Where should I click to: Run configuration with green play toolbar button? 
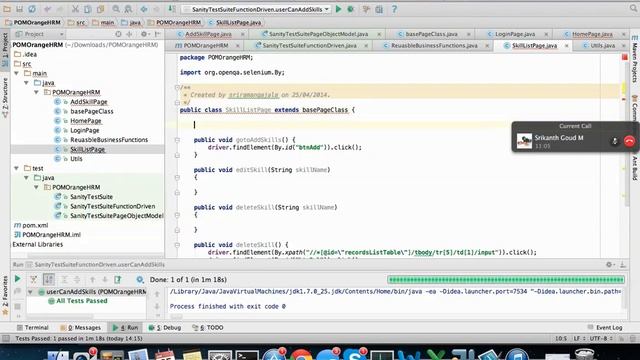click(x=338, y=9)
